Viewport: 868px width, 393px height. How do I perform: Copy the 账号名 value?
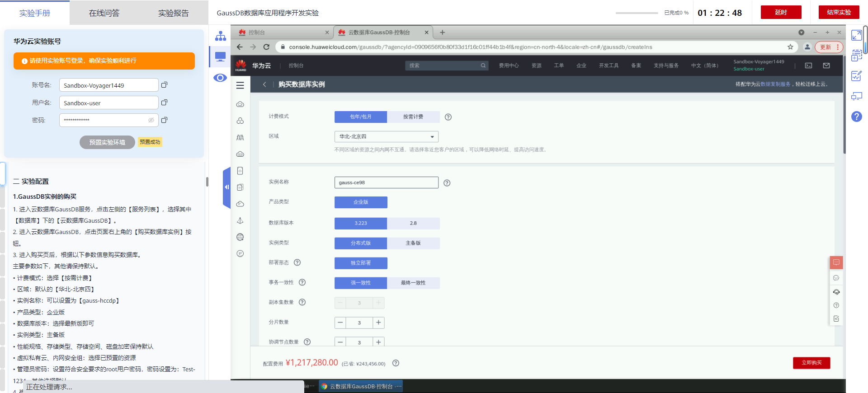(x=165, y=85)
